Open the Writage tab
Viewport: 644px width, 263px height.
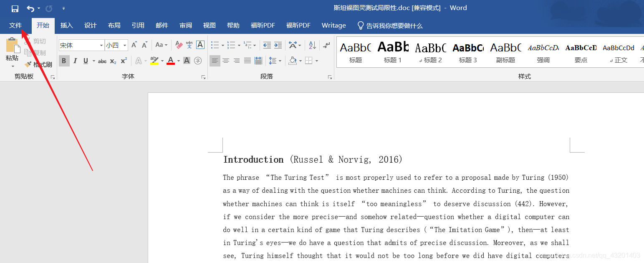click(x=334, y=26)
